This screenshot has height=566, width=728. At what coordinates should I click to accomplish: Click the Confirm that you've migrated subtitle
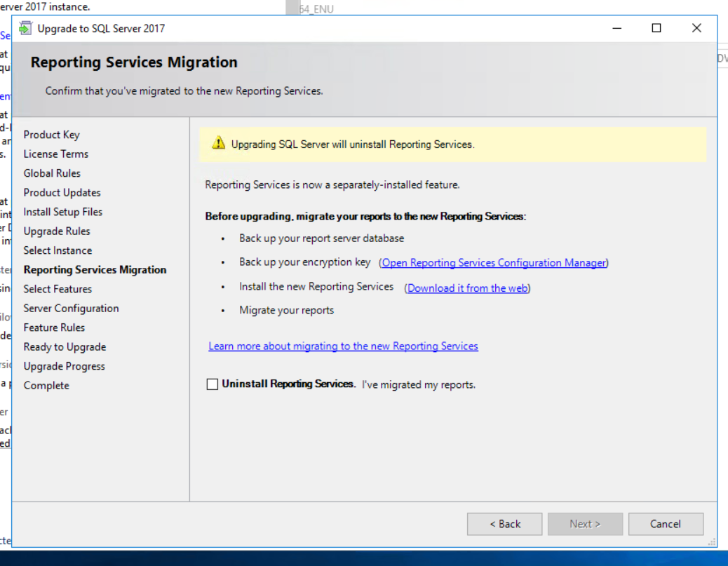(184, 91)
